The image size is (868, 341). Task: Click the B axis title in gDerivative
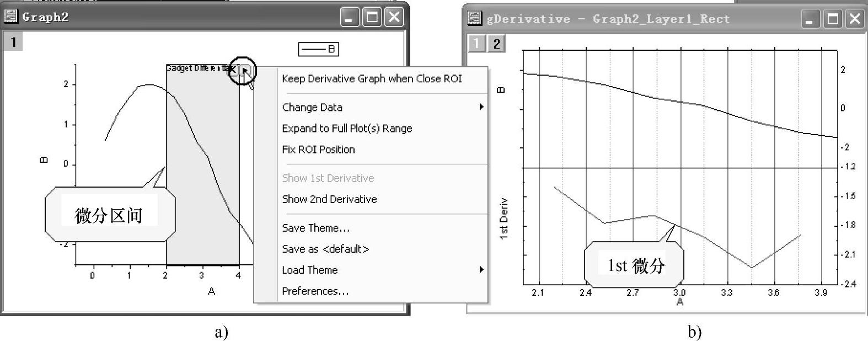tap(501, 90)
